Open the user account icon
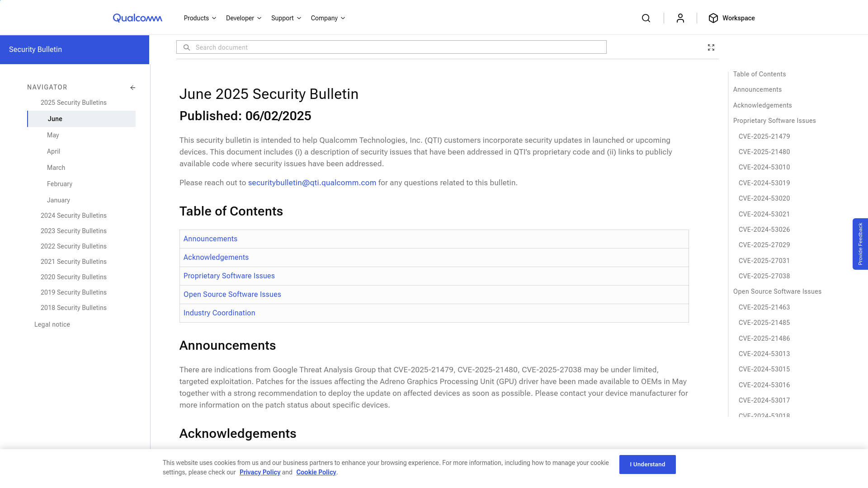Image resolution: width=868 pixels, height=488 pixels. [x=680, y=18]
